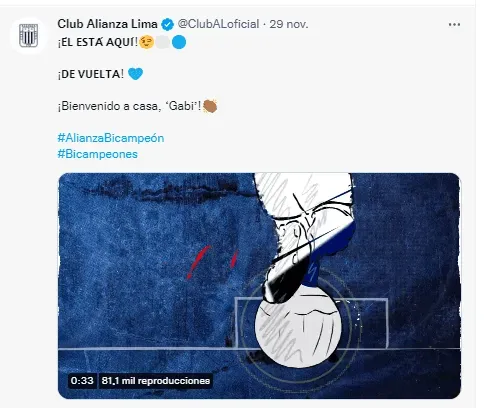Open the #Bicampeones hashtag

(x=97, y=154)
